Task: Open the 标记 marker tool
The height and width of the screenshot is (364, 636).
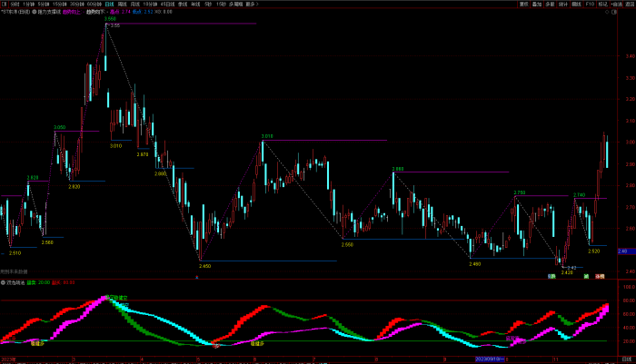Action: click(x=602, y=4)
